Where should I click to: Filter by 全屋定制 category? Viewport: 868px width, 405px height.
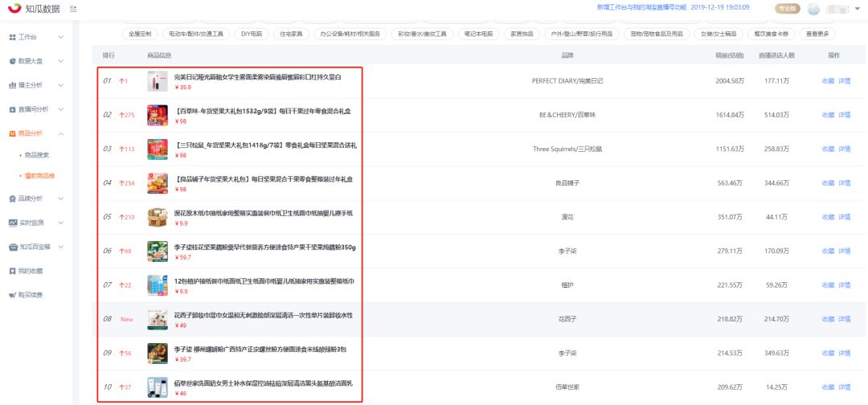point(140,34)
